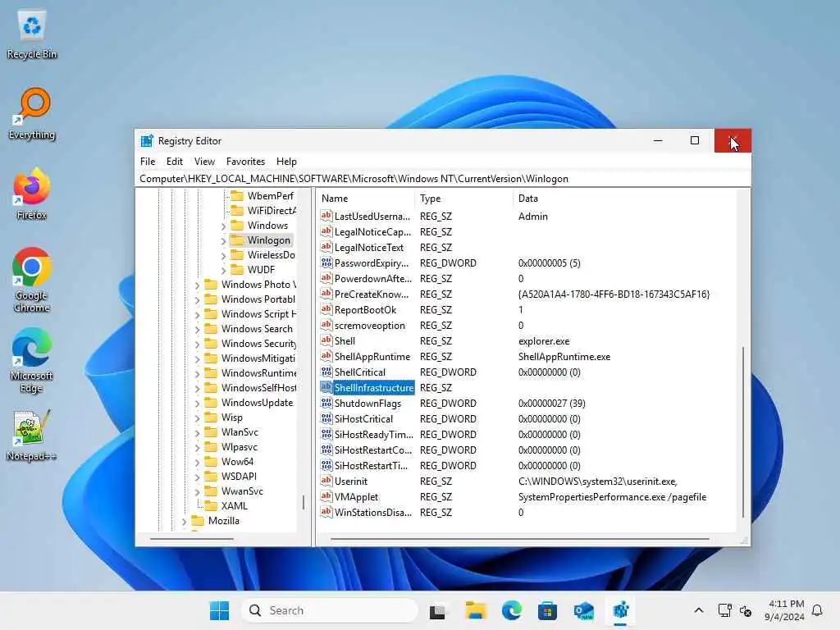Screen dimensions: 840x630
Task: Expand the Mozilla key
Action: pyautogui.click(x=185, y=521)
